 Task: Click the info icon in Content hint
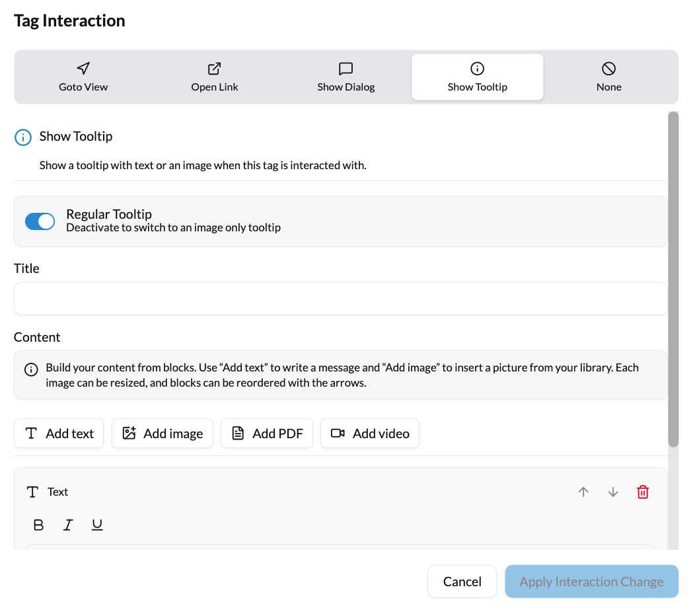click(x=31, y=369)
